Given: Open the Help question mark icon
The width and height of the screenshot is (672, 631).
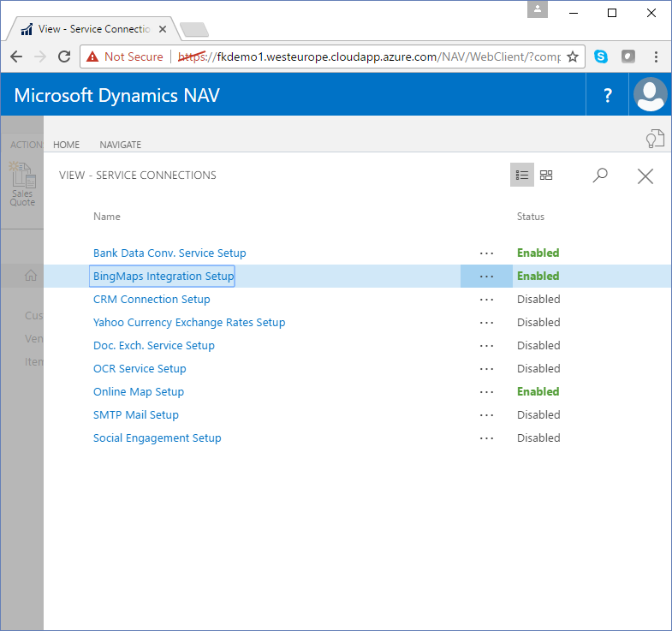Looking at the screenshot, I should (608, 95).
